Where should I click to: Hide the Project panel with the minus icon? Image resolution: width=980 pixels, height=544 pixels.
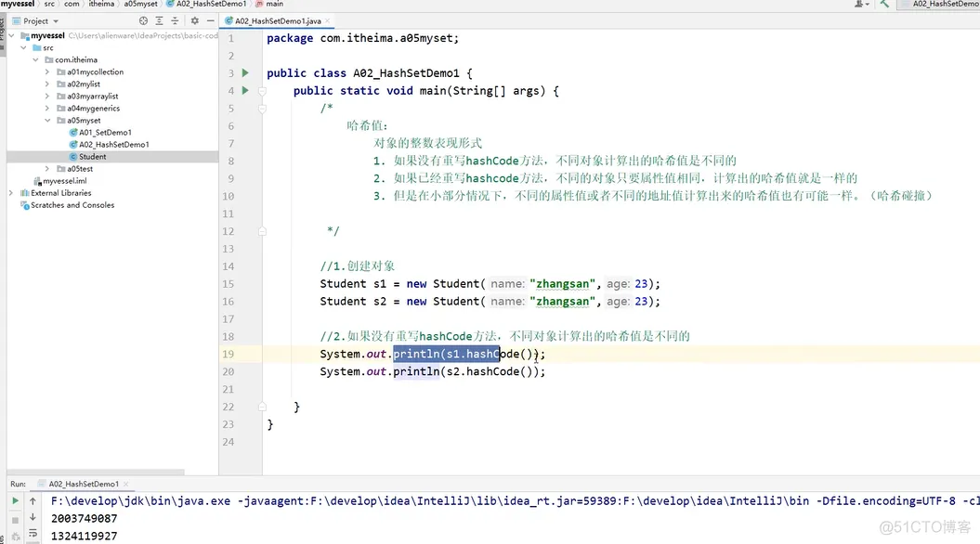(x=211, y=20)
